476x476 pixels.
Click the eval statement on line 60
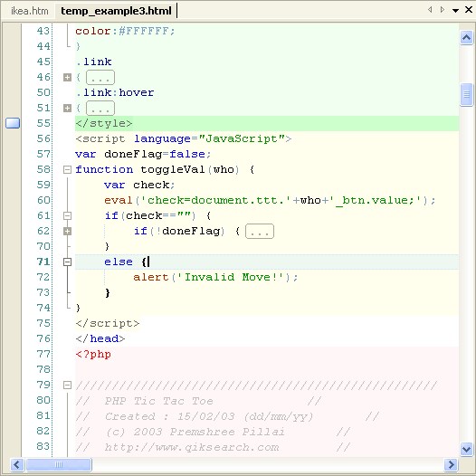(270, 200)
